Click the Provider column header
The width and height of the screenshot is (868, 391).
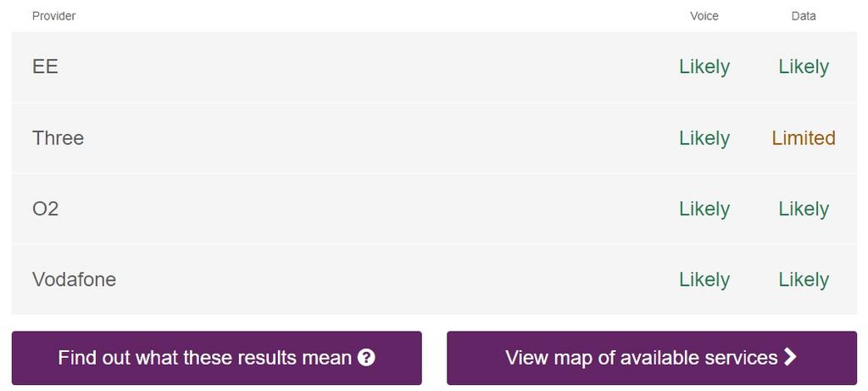coord(53,16)
